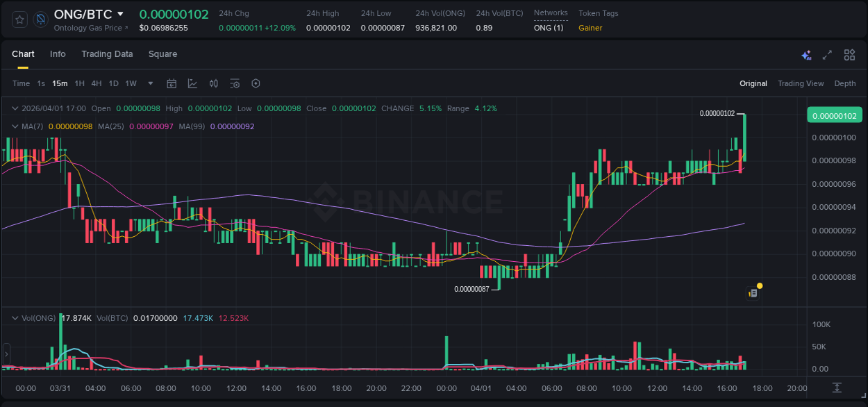Open the chart settings hexagon icon
The height and width of the screenshot is (407, 868).
coord(256,83)
